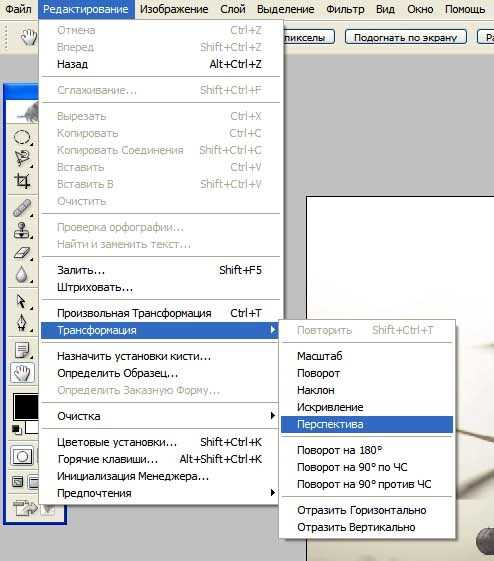494x561 pixels.
Task: Open the Вид menu
Action: pos(385,9)
